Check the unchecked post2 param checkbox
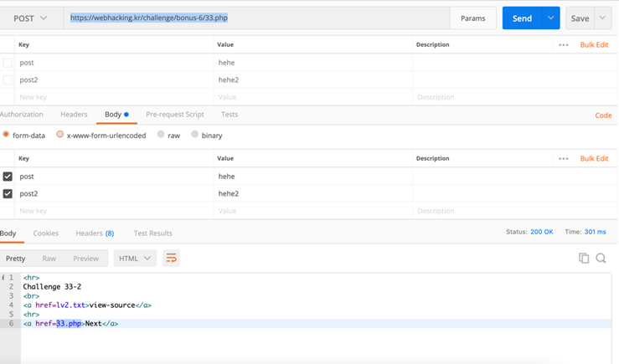Viewport: 619px width, 364px height. point(8,80)
